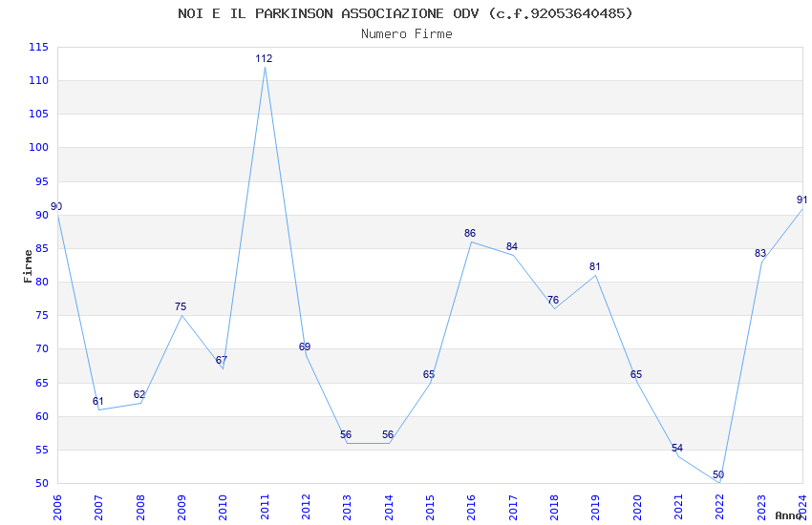
Task: Click the Firme y-axis label
Action: (28, 266)
